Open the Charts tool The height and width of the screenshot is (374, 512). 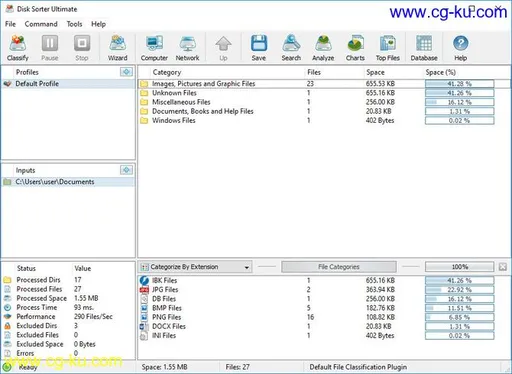[355, 48]
